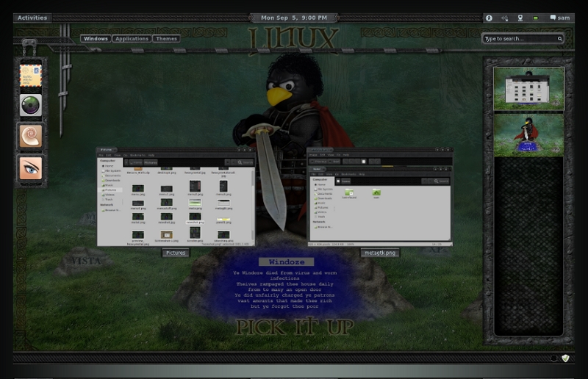The image size is (588, 379).
Task: Switch to the Windows overview tab
Action: (96, 39)
